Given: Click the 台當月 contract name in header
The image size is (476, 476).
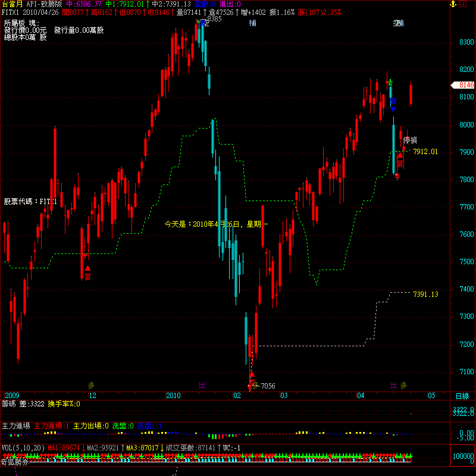Looking at the screenshot, I should [12, 4].
